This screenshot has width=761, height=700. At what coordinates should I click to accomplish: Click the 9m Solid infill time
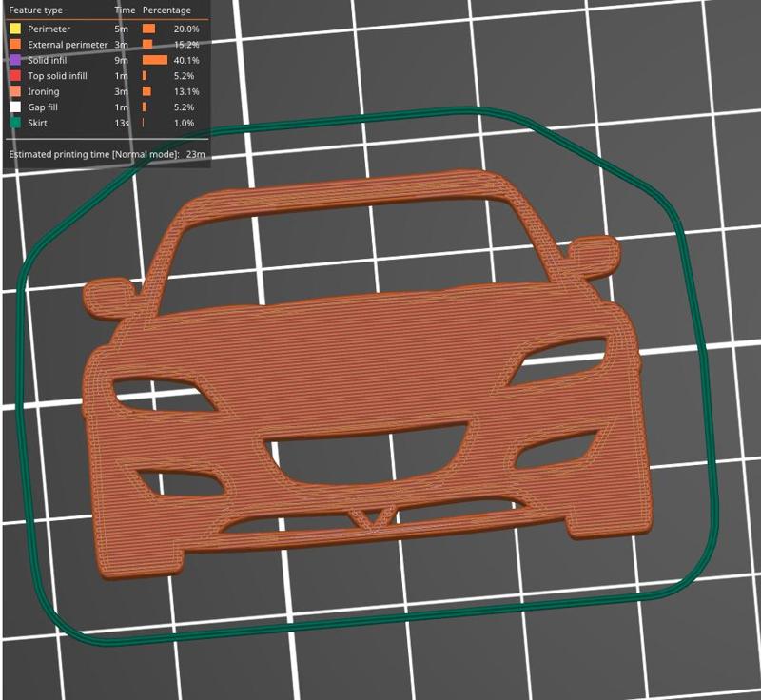coord(121,60)
